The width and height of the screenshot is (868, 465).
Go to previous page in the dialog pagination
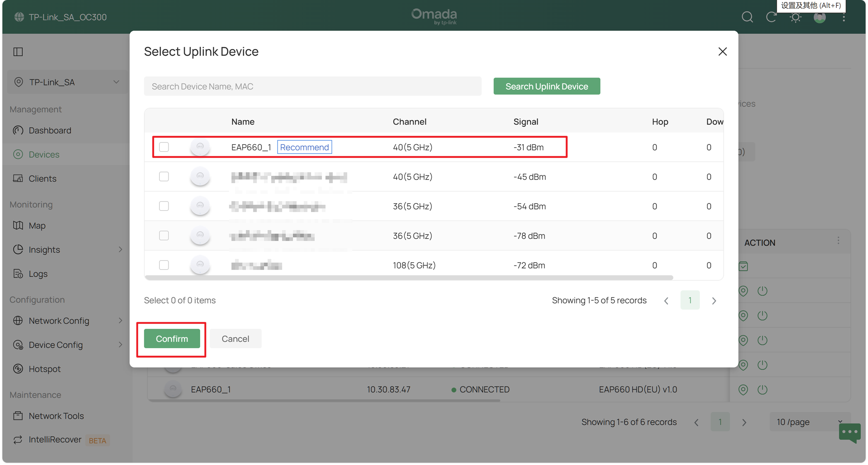666,301
